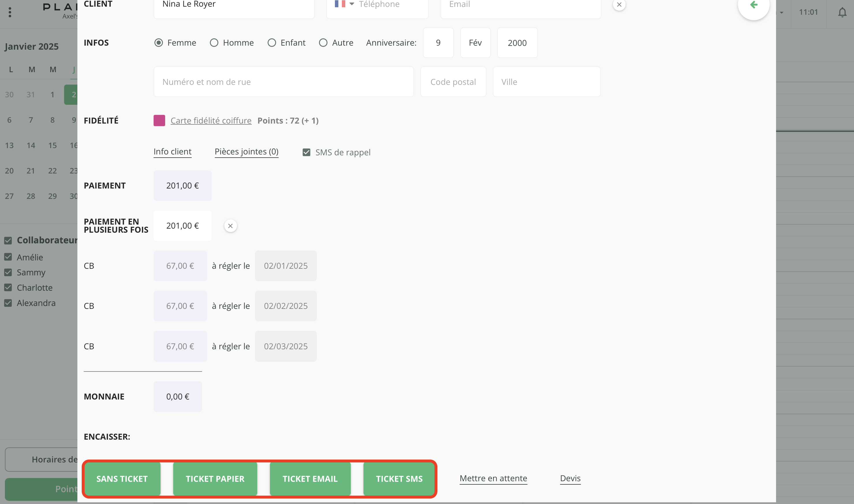Viewport: 854px width, 504px height.
Task: Click the green back arrow button
Action: click(x=754, y=5)
